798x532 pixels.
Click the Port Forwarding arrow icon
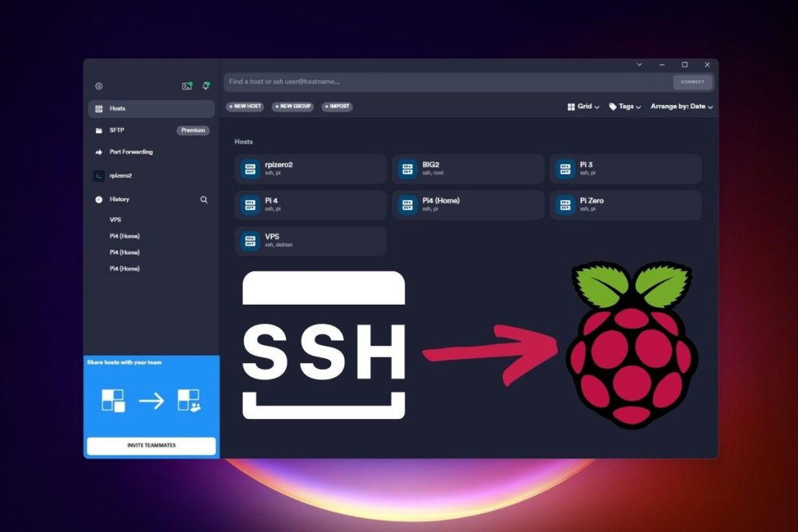pos(97,152)
